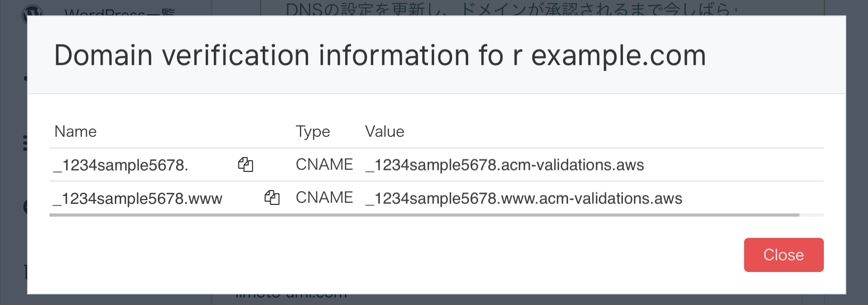
Task: Click the WordPress logo behind dialog
Action: click(32, 12)
